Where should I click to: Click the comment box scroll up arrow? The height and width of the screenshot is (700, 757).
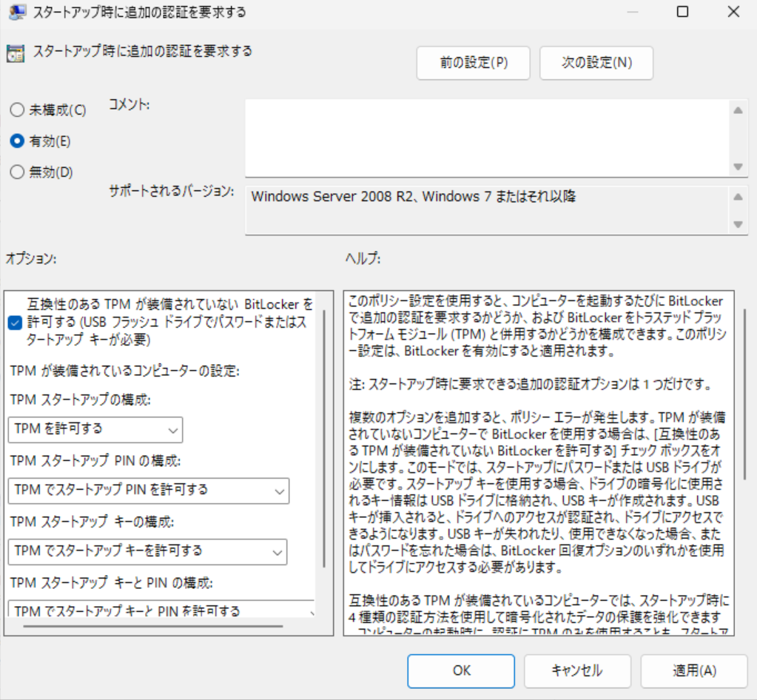click(x=737, y=111)
